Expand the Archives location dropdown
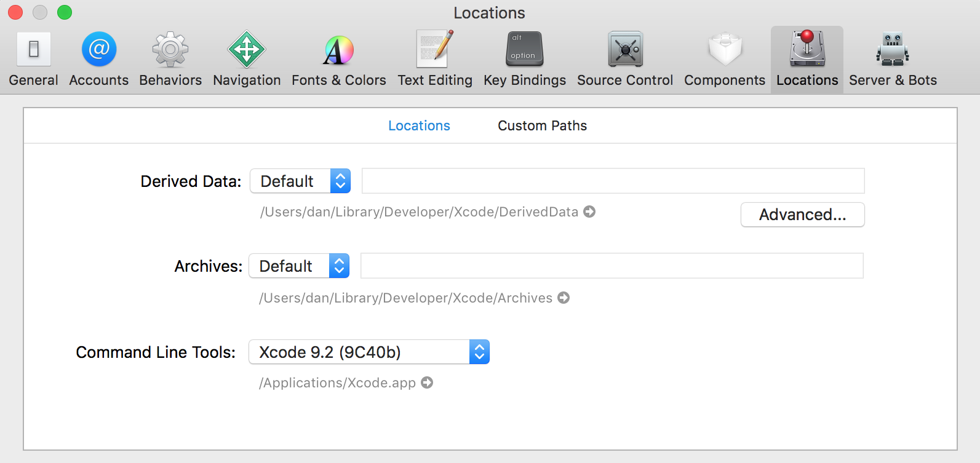The image size is (980, 463). (299, 266)
